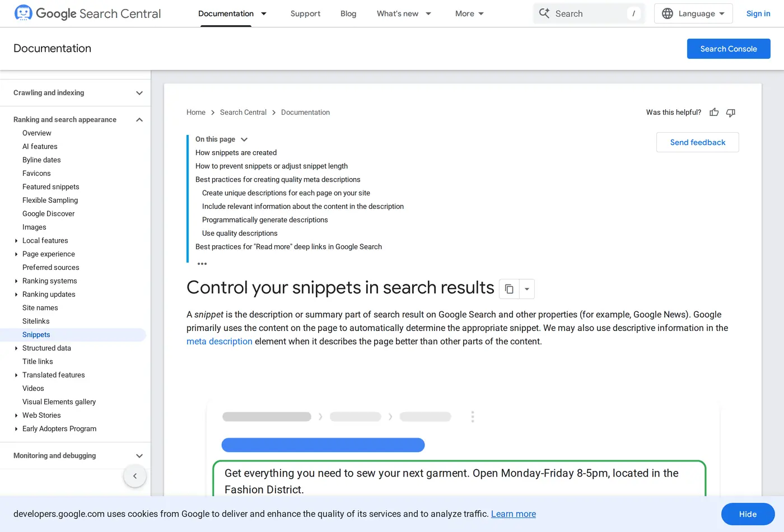The height and width of the screenshot is (532, 784).
Task: Click the thumbs up helpful icon
Action: coord(714,113)
